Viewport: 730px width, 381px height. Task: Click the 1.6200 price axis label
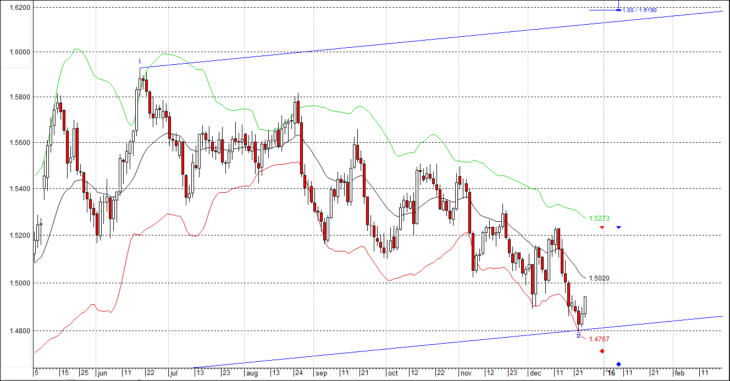(20, 7)
